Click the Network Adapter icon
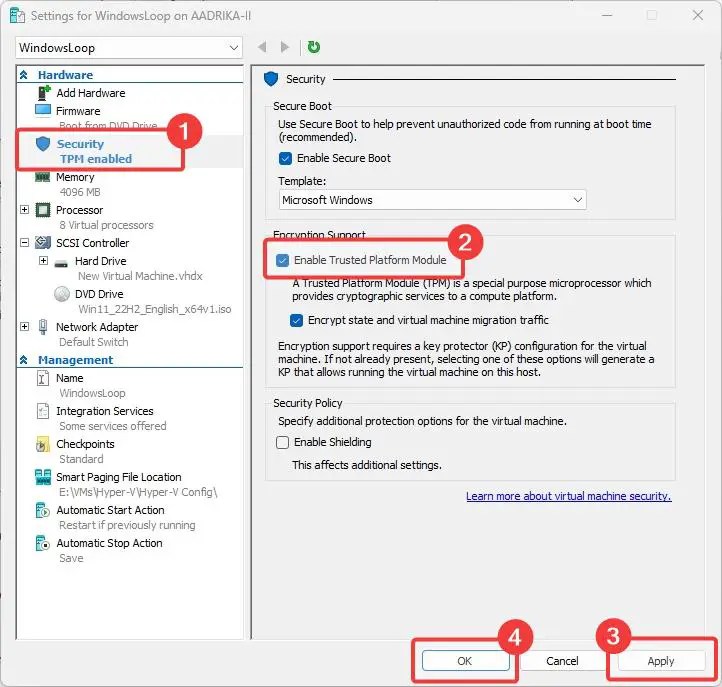The width and height of the screenshot is (722, 687). [x=43, y=326]
